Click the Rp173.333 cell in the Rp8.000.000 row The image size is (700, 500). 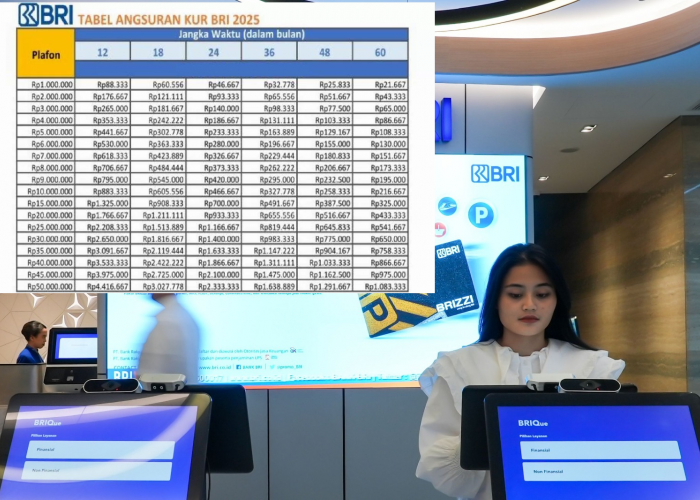point(380,168)
